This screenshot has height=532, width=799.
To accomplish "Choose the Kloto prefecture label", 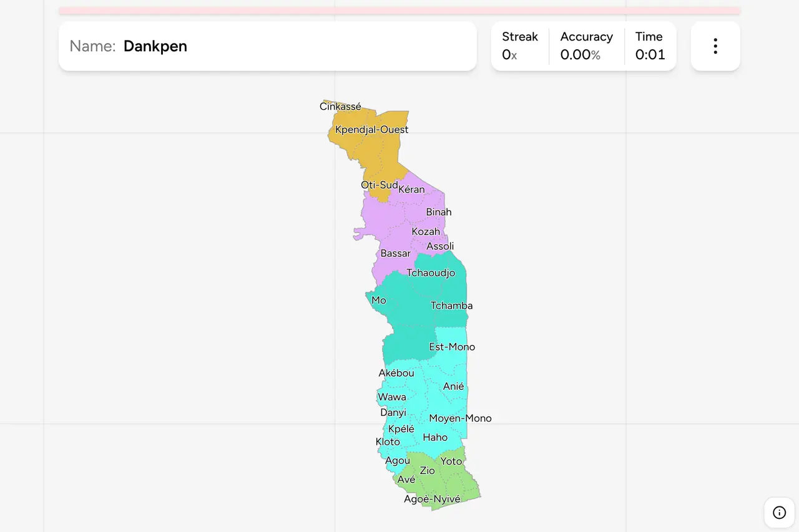I will (388, 442).
